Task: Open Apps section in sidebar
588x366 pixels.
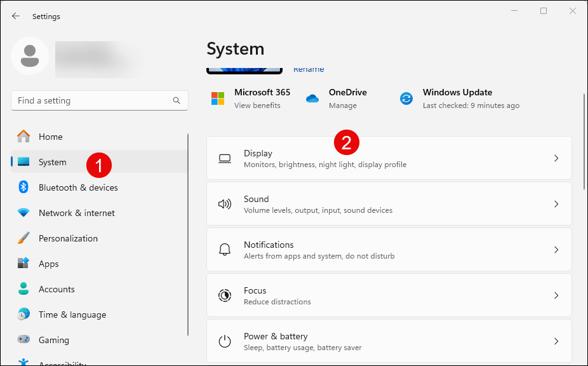Action: coord(48,264)
